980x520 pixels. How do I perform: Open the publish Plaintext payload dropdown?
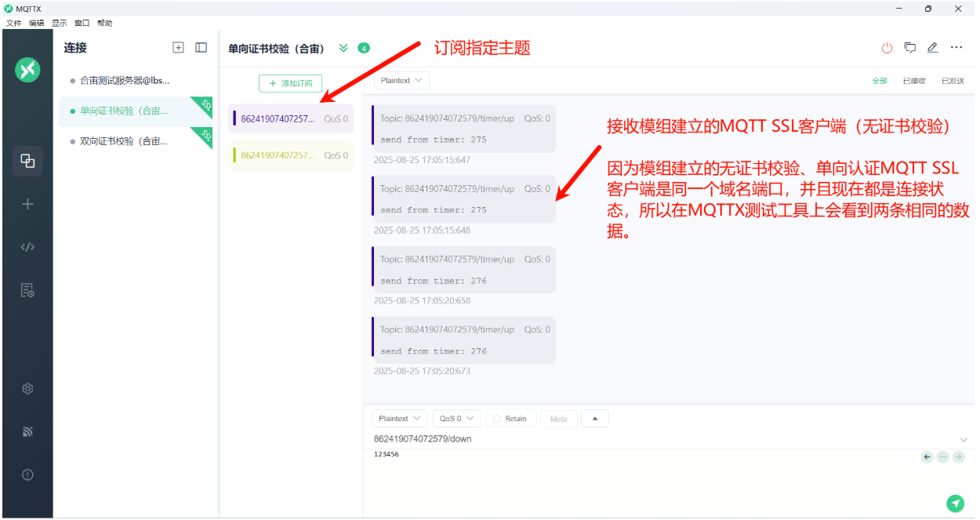click(399, 418)
